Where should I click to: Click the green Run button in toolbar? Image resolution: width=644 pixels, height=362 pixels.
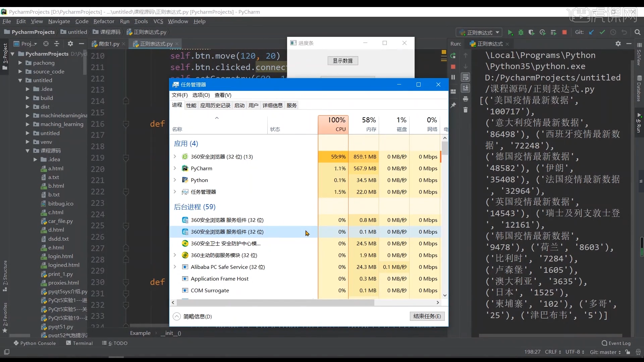(510, 33)
